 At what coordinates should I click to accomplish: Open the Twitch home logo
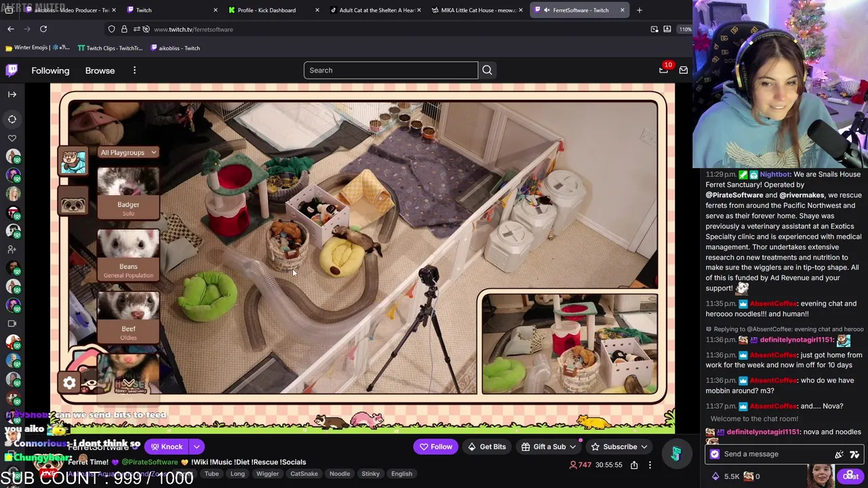pyautogui.click(x=12, y=70)
